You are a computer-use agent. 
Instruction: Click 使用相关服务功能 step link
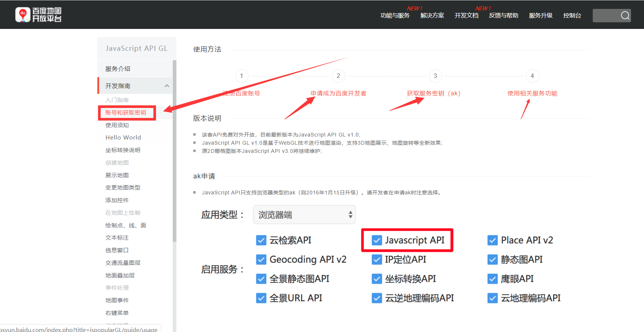(532, 93)
